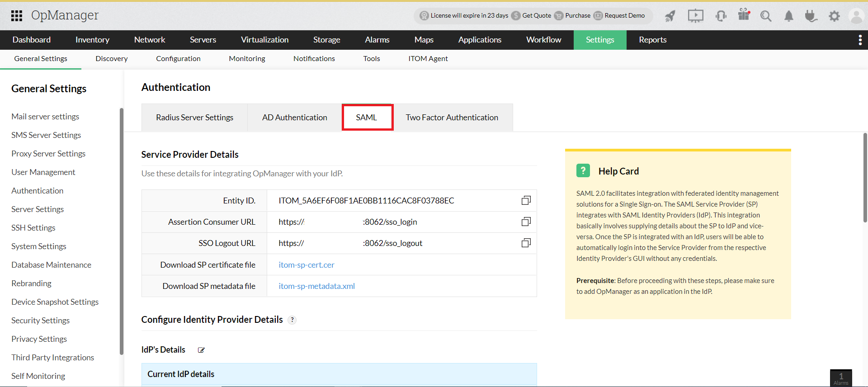The image size is (868, 387).
Task: Open the gear quick-settings icon
Action: [834, 16]
